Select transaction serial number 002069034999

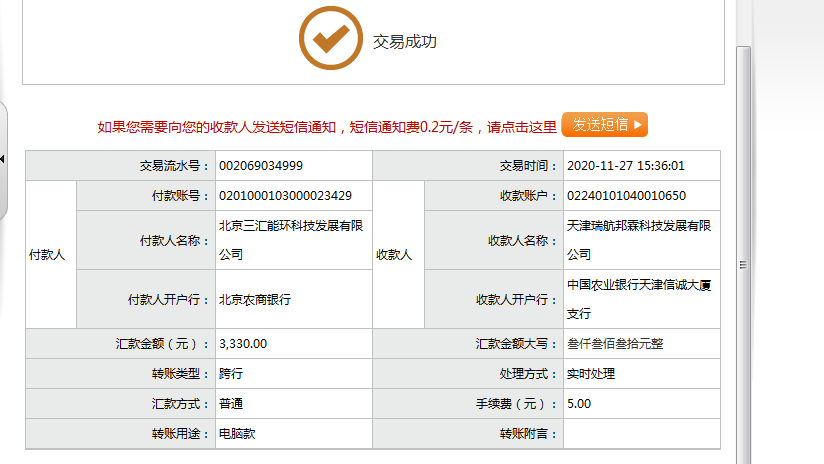pyautogui.click(x=261, y=166)
